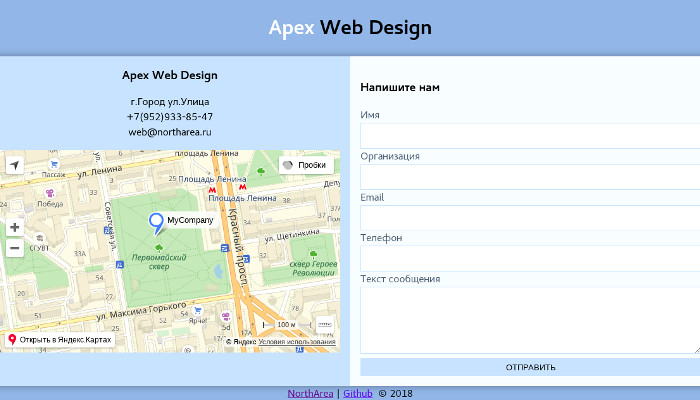This screenshot has height=400, width=700.
Task: Click the Пассаж shopping cart icon
Action: click(54, 164)
